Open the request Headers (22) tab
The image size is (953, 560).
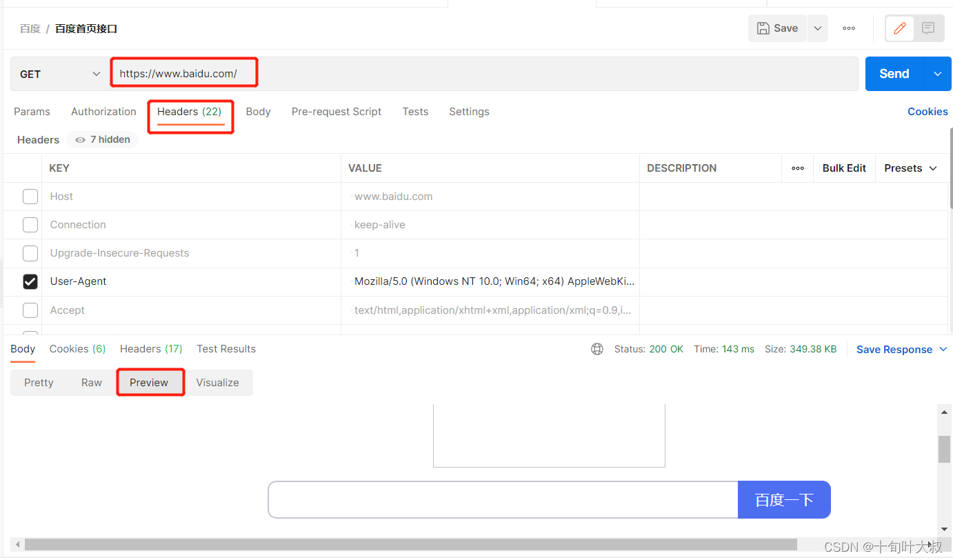(190, 112)
